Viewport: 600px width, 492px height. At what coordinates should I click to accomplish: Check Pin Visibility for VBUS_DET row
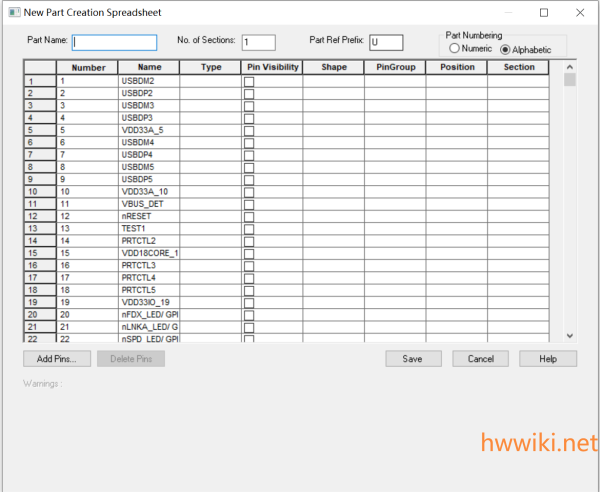coord(249,204)
